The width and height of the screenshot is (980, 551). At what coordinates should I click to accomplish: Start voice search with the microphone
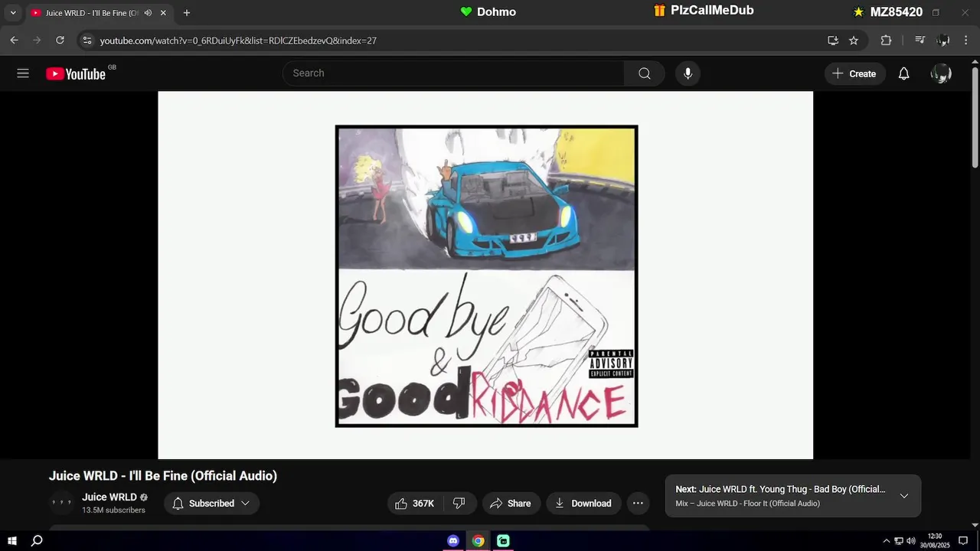tap(688, 73)
